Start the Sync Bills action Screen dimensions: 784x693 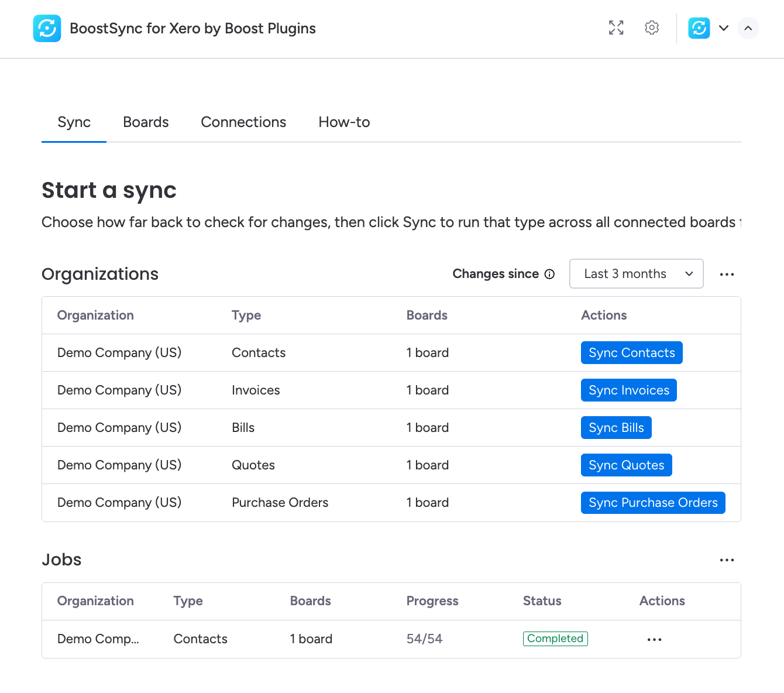click(x=616, y=428)
